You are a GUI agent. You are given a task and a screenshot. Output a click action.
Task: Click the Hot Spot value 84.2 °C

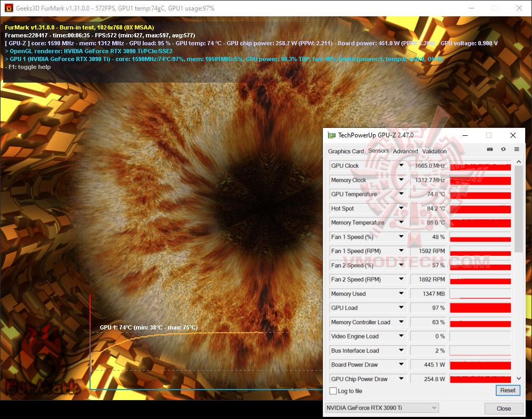point(429,208)
